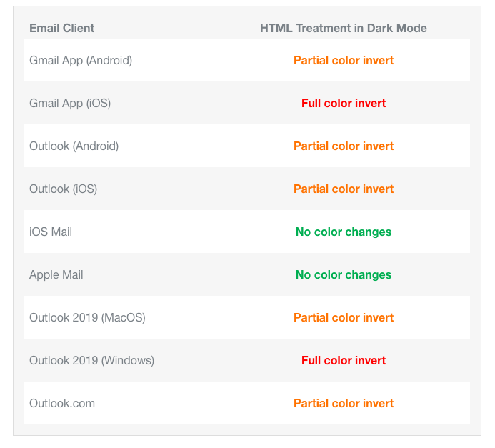Click Partial color invert for Gmail Android
This screenshot has height=448, width=495.
(344, 60)
